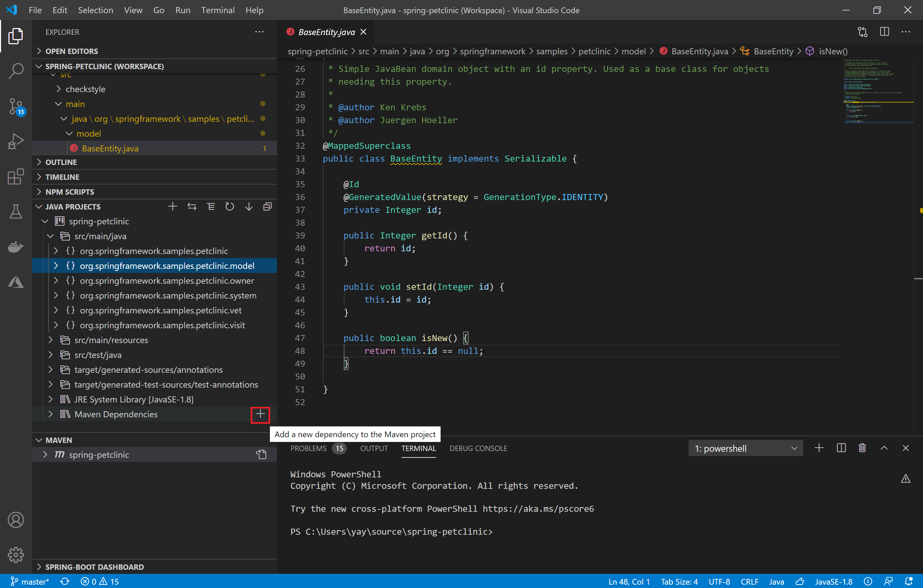This screenshot has height=588, width=923.
Task: Open the Run and Debug view
Action: tap(16, 141)
